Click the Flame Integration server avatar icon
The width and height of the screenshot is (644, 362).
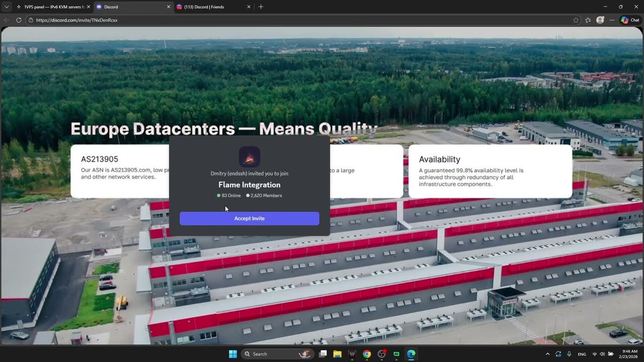click(x=249, y=157)
